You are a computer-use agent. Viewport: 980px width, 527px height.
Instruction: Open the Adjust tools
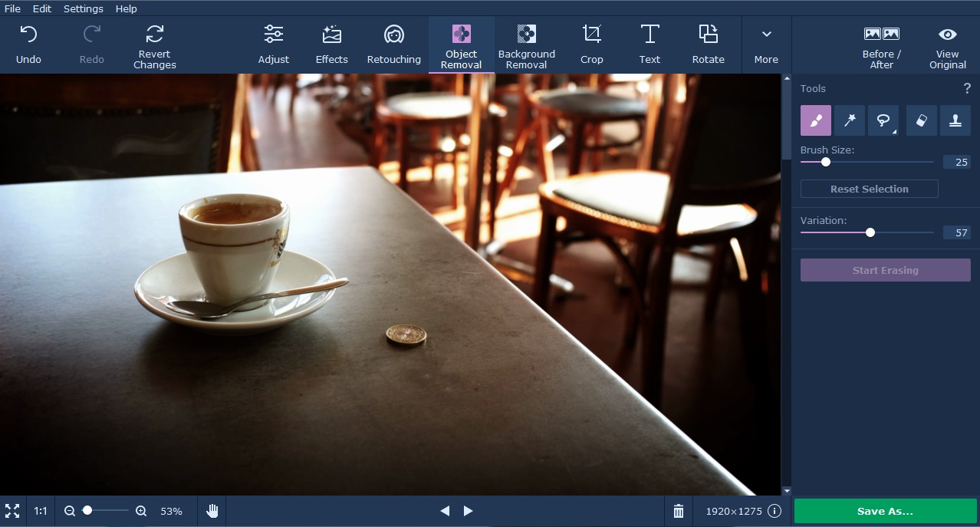[x=274, y=45]
